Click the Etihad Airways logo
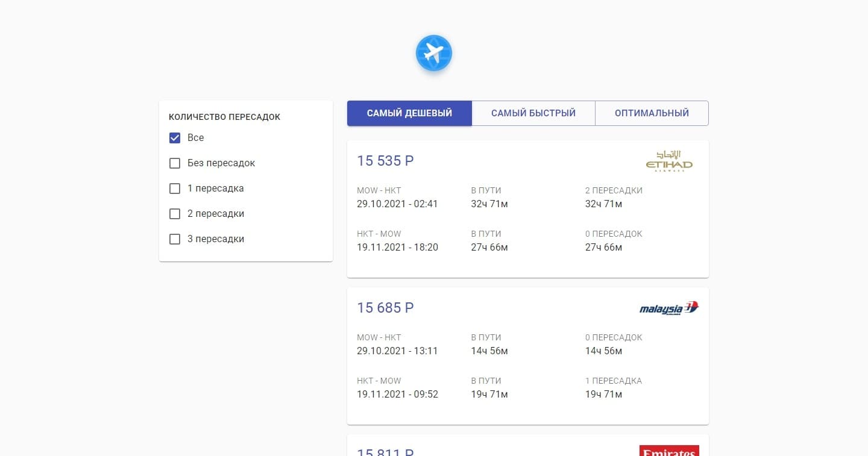The width and height of the screenshot is (868, 456). click(669, 161)
